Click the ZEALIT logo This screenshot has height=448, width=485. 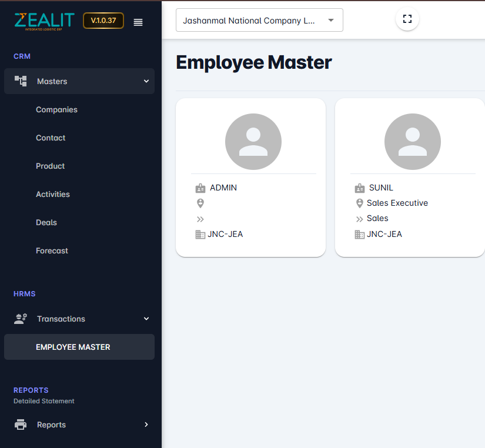click(x=44, y=21)
